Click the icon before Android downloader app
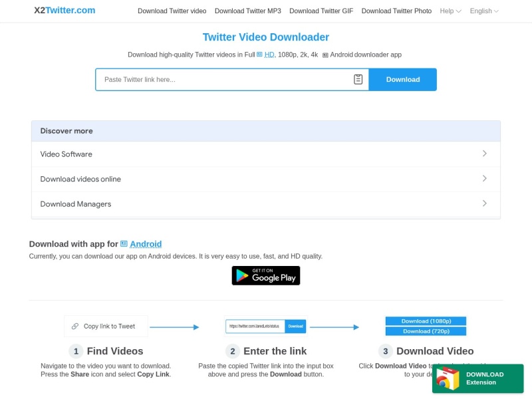This screenshot has width=532, height=399. click(325, 55)
